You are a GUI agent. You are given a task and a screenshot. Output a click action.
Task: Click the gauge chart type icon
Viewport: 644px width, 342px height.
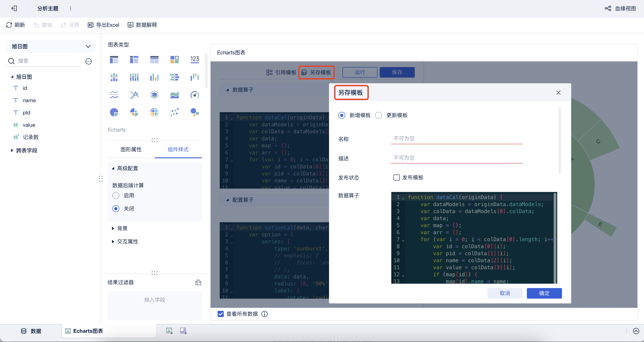click(195, 95)
